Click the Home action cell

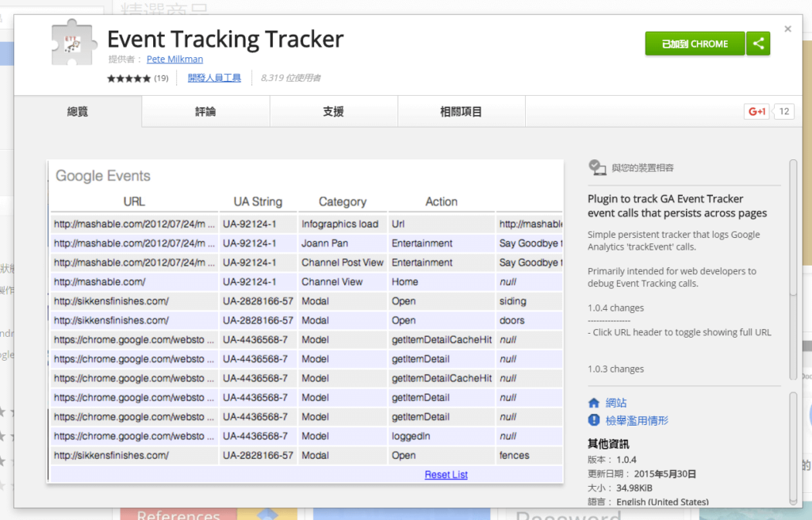point(441,281)
